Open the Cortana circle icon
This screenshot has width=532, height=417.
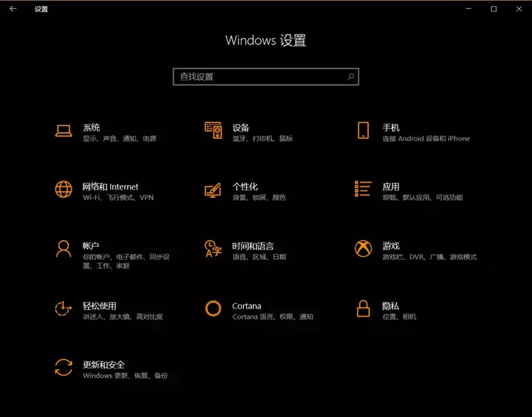pos(213,309)
